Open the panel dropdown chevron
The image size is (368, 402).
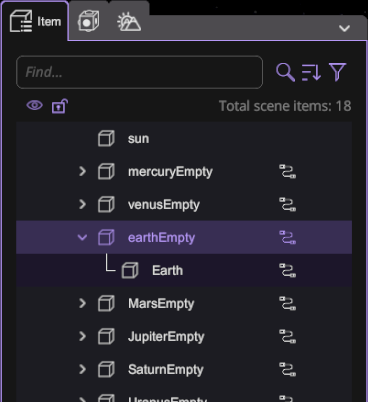pyautogui.click(x=344, y=28)
